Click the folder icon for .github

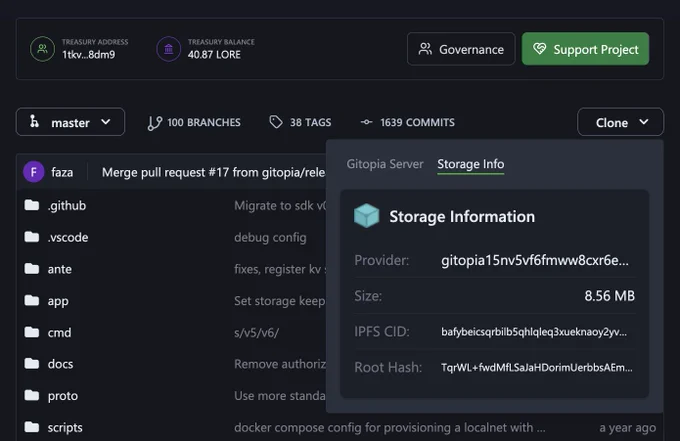click(x=32, y=205)
